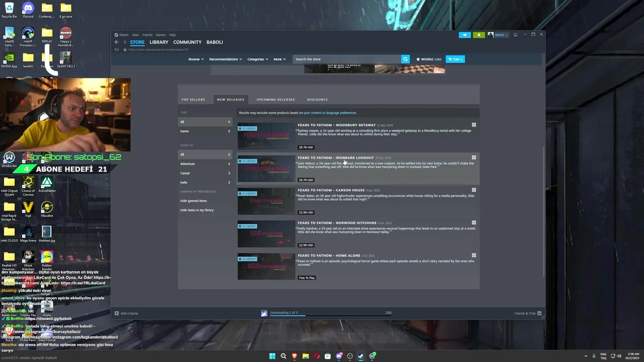Open thebeast.jpg file on desktop
This screenshot has height=362, width=644.
click(47, 234)
